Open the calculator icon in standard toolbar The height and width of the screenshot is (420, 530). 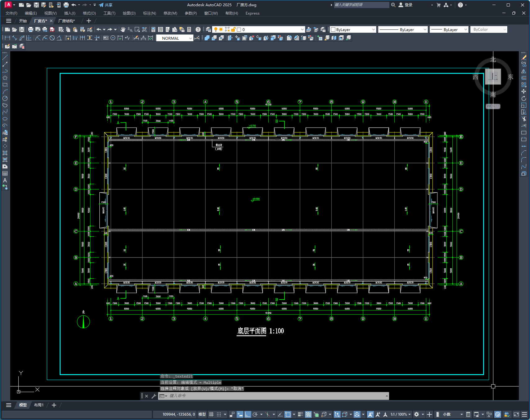pyautogui.click(x=189, y=29)
